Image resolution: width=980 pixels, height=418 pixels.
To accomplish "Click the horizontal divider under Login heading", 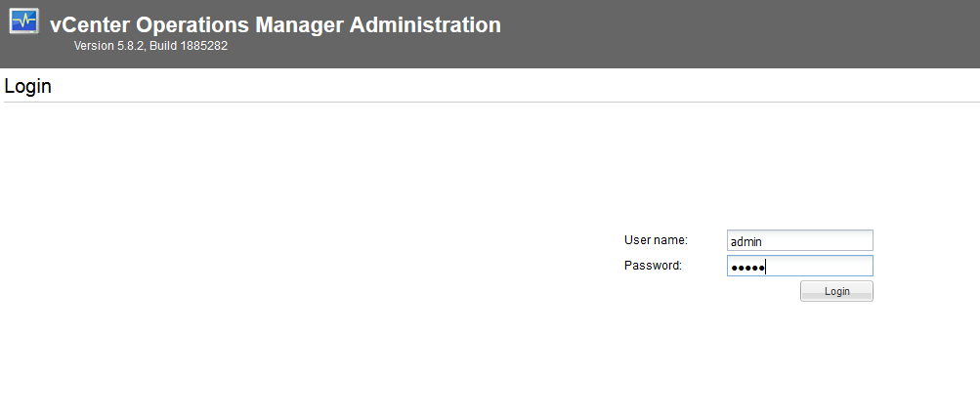I will pos(489,102).
